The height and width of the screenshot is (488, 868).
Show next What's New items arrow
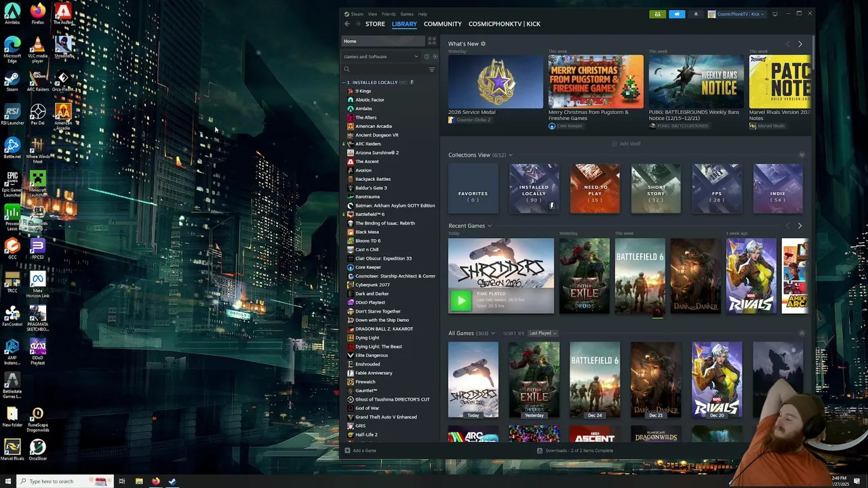point(800,44)
